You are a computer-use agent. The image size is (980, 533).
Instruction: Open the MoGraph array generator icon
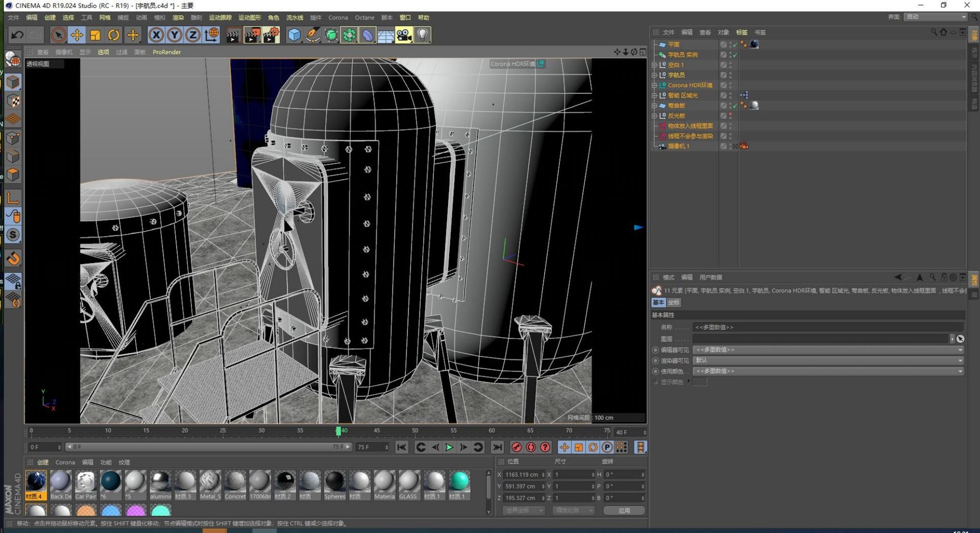tap(349, 35)
